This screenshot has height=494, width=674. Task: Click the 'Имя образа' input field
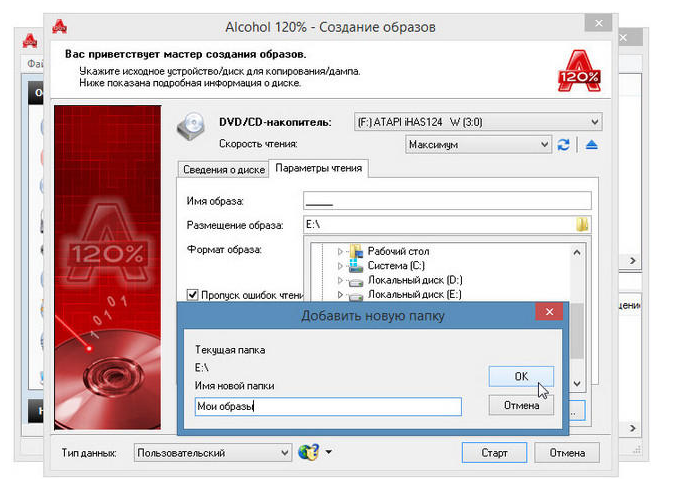click(447, 200)
